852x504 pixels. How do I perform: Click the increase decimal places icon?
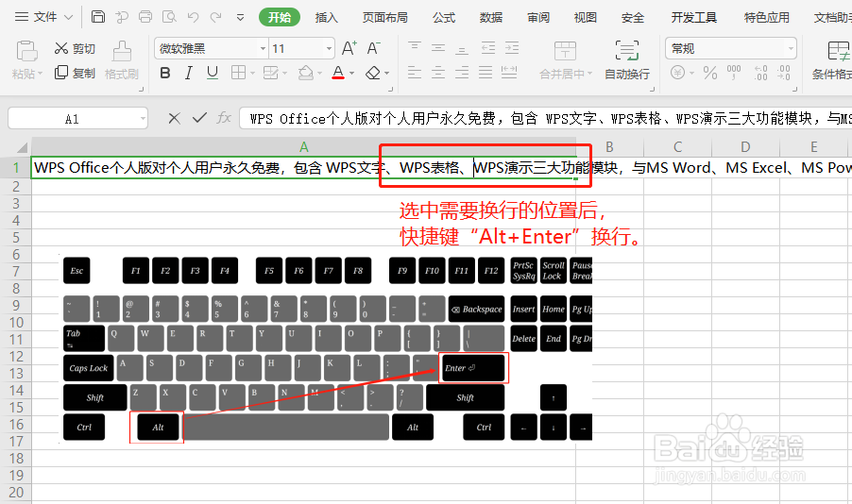(x=760, y=73)
